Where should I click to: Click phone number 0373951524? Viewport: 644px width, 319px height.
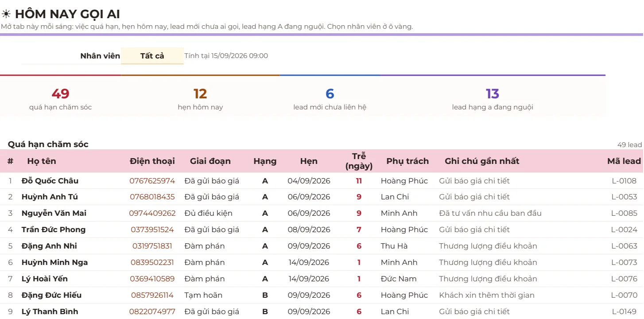click(x=152, y=230)
